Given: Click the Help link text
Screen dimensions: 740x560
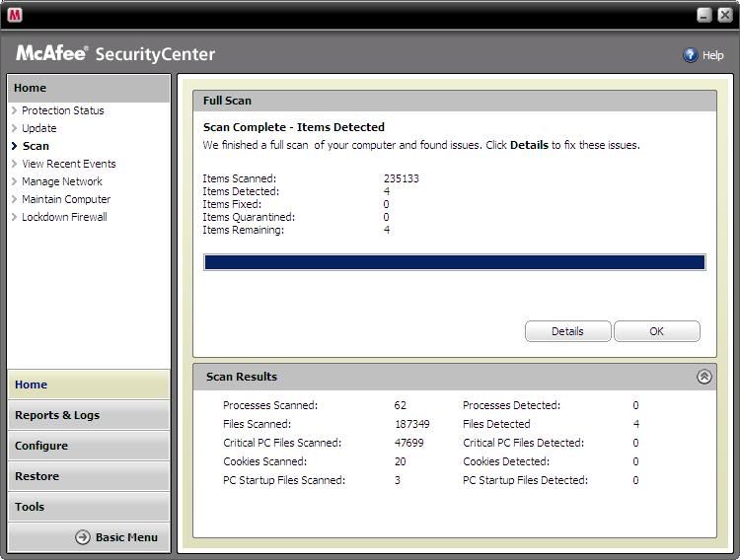Looking at the screenshot, I should (x=712, y=55).
